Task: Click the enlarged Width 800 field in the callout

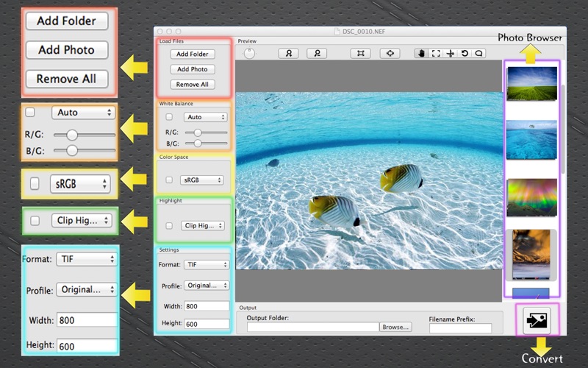Action: tap(87, 320)
